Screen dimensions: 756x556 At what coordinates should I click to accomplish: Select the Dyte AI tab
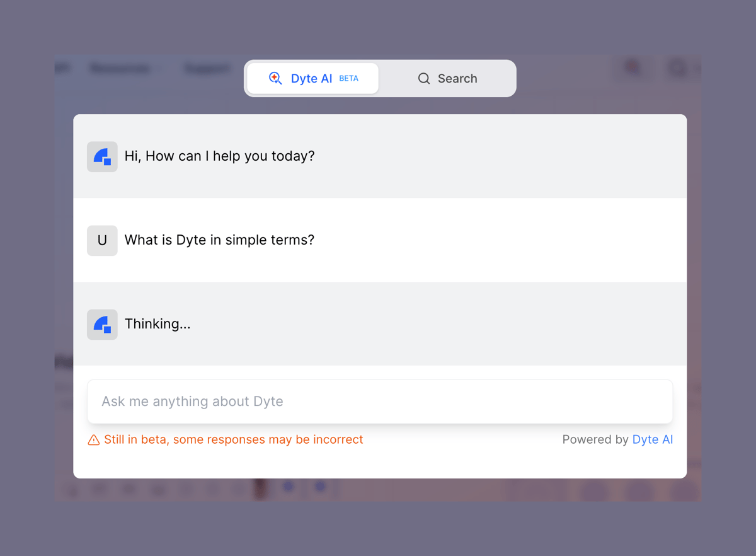(x=311, y=78)
